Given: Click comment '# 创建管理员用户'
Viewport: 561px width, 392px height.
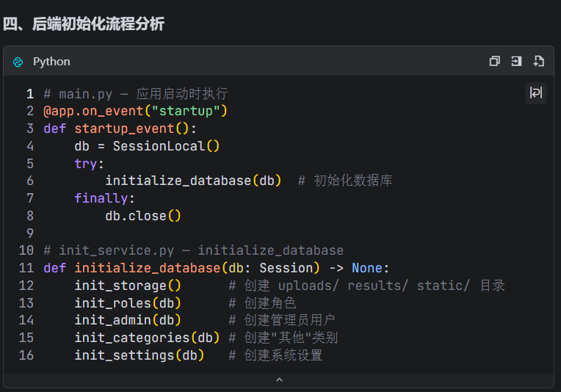Looking at the screenshot, I should coord(282,320).
